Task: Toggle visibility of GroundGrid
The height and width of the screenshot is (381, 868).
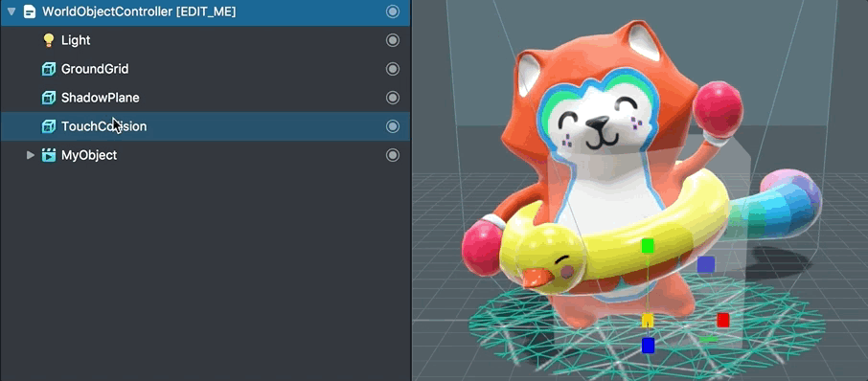Action: click(393, 69)
